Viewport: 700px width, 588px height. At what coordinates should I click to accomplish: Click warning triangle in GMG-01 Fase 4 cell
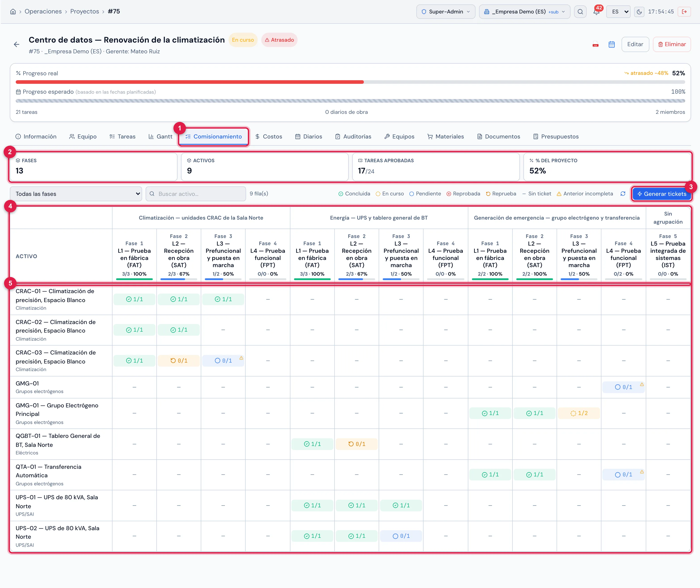[x=642, y=384]
